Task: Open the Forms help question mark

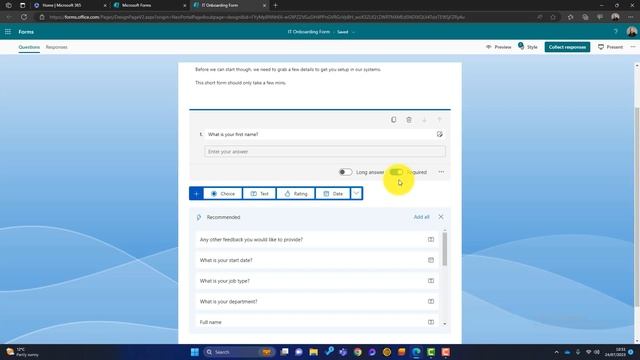Action: point(616,32)
